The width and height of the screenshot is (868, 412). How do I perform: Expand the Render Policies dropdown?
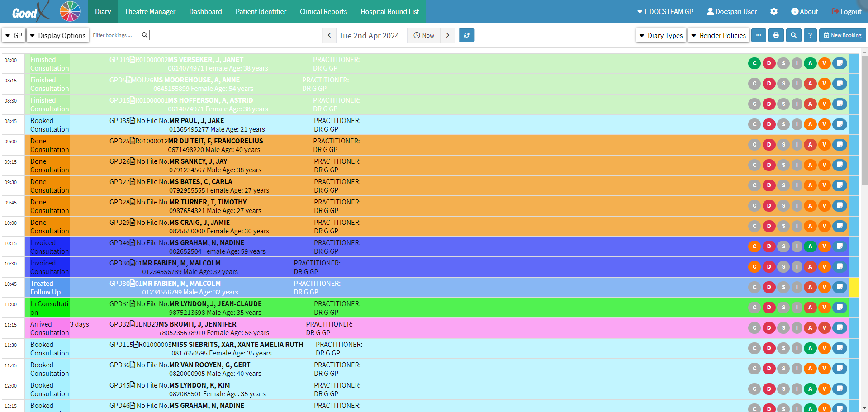click(x=718, y=35)
